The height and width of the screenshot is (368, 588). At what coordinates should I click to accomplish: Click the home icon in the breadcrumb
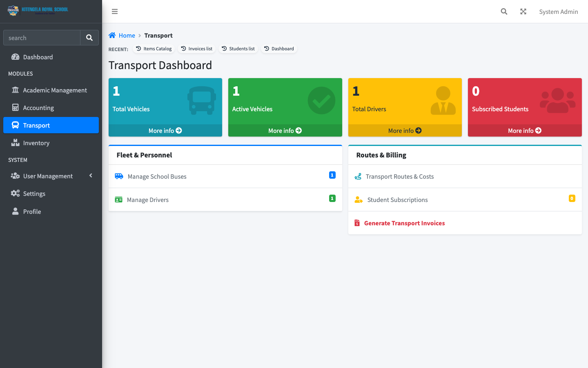112,35
